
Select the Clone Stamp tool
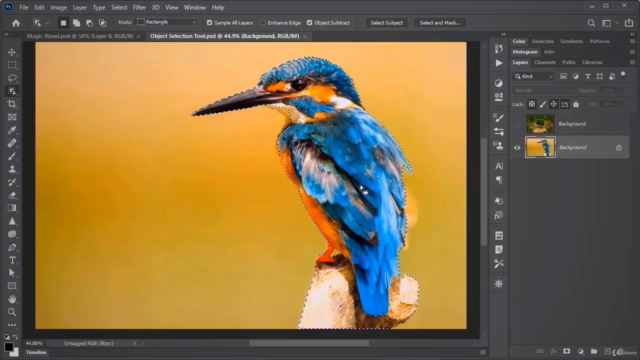12,169
